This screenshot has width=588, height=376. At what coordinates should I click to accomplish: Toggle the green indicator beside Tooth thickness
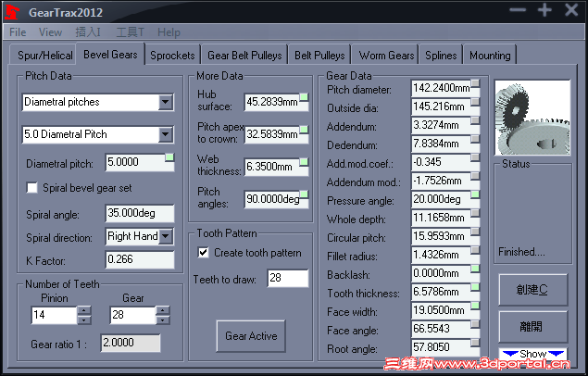[x=475, y=287]
